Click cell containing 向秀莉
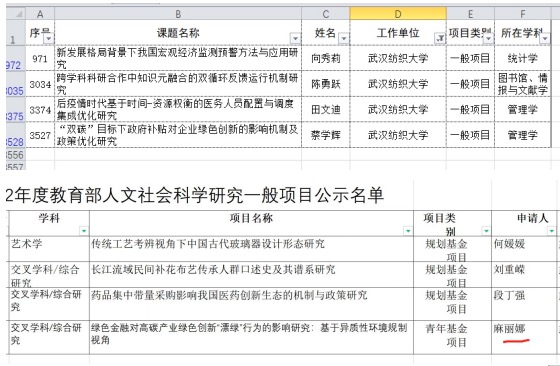 tap(325, 58)
